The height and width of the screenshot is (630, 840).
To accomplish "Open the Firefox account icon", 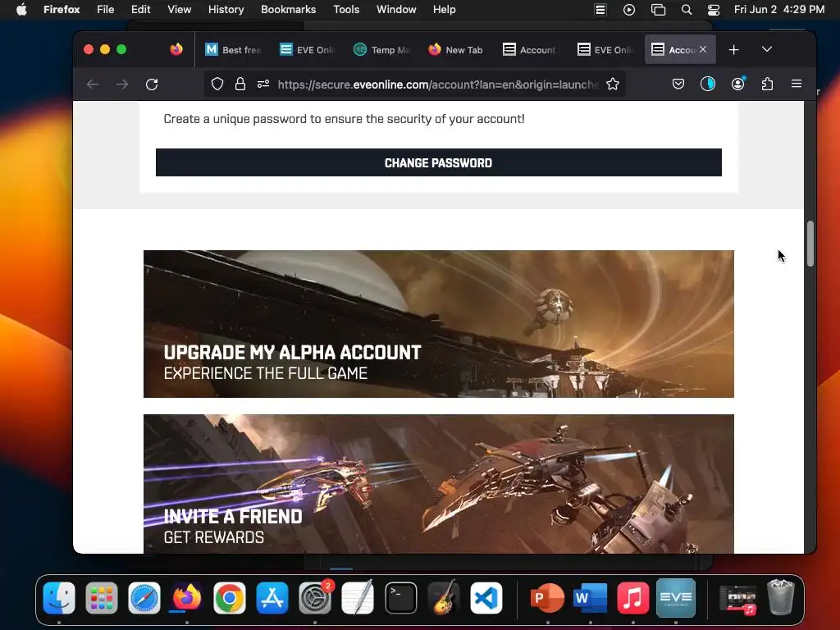I will coord(737,84).
